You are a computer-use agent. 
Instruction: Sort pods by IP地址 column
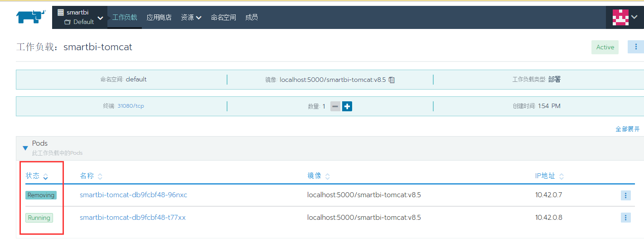pos(549,176)
